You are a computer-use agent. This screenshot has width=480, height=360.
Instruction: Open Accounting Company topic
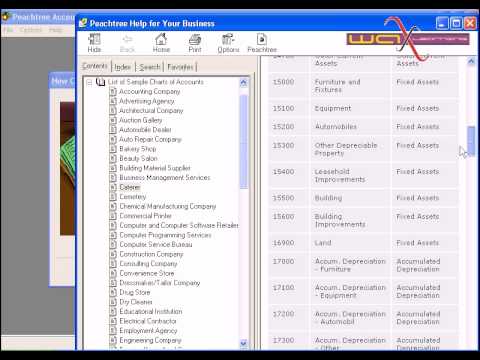click(149, 91)
